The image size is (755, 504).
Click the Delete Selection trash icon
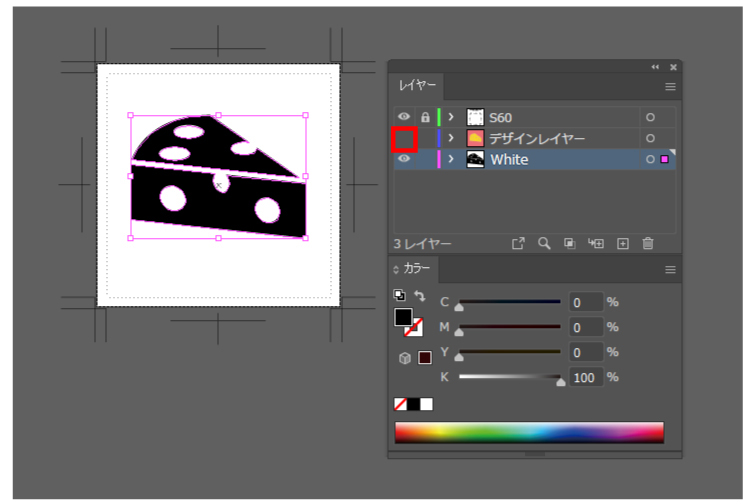(648, 243)
